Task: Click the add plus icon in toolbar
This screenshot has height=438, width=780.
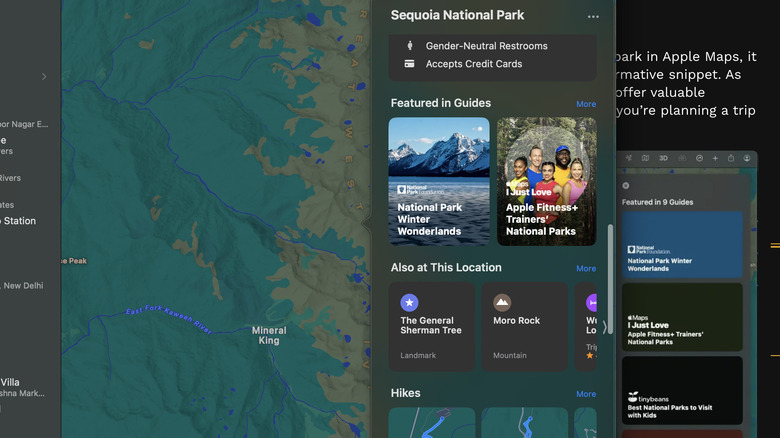Action: pyautogui.click(x=715, y=158)
